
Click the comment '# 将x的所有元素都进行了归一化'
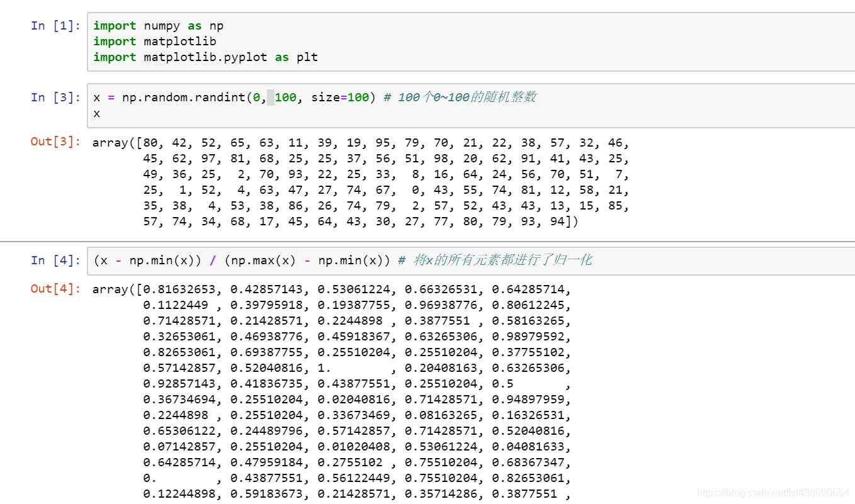pos(495,259)
